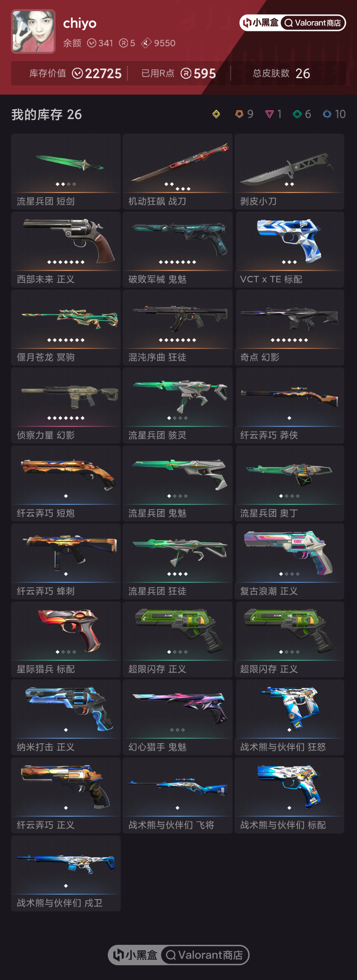
Task: Click the Radianite icon next to 5
Action: pyautogui.click(x=123, y=43)
